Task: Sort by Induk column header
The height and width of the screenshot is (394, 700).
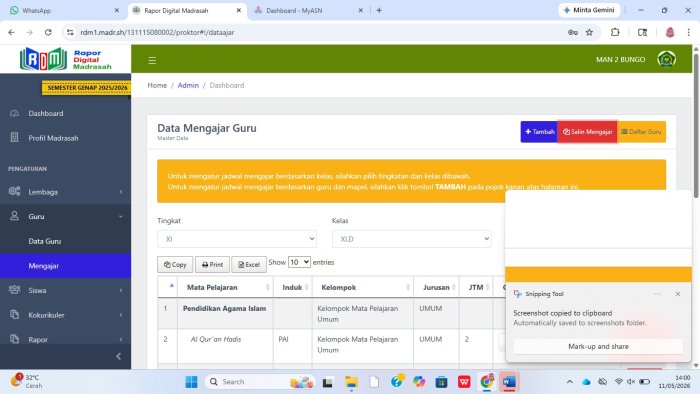Action: [292, 287]
